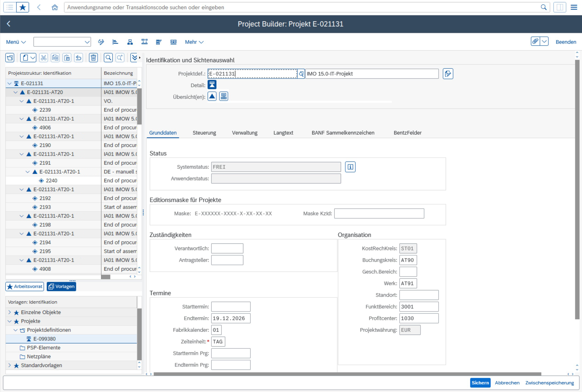Open the Mehr dropdown menu
The width and height of the screenshot is (582, 392).
tap(194, 42)
